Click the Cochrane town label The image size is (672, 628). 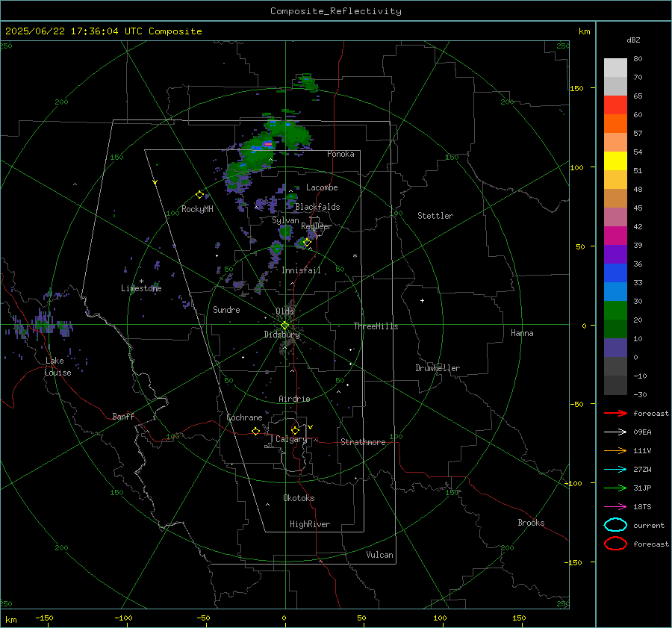tap(244, 417)
